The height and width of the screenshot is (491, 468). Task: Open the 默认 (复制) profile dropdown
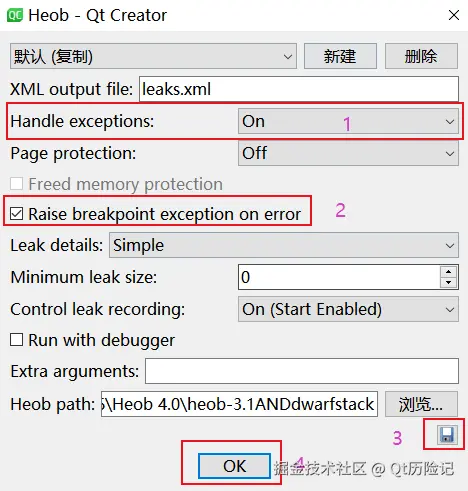tap(153, 56)
